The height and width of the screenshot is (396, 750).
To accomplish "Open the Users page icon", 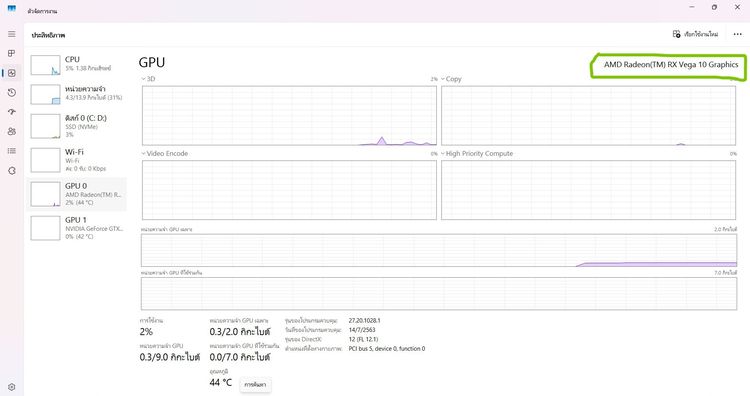I will coord(11,131).
